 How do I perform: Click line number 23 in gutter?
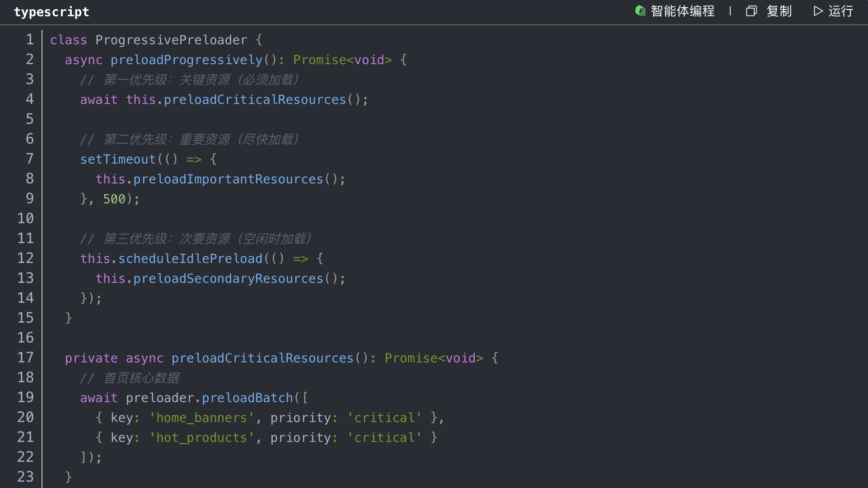26,477
